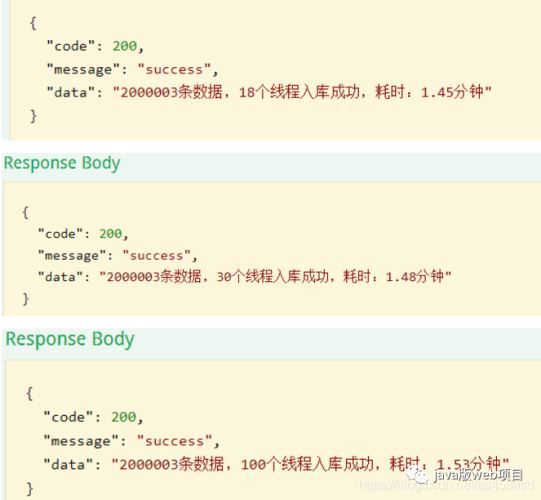The width and height of the screenshot is (541, 500).
Task: Click "code" key in first response
Action: pos(71,46)
